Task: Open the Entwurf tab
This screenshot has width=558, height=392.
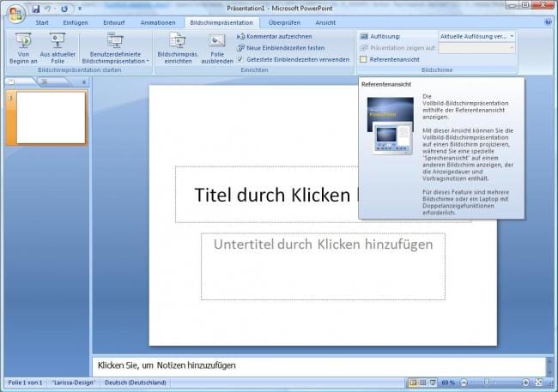Action: click(114, 23)
